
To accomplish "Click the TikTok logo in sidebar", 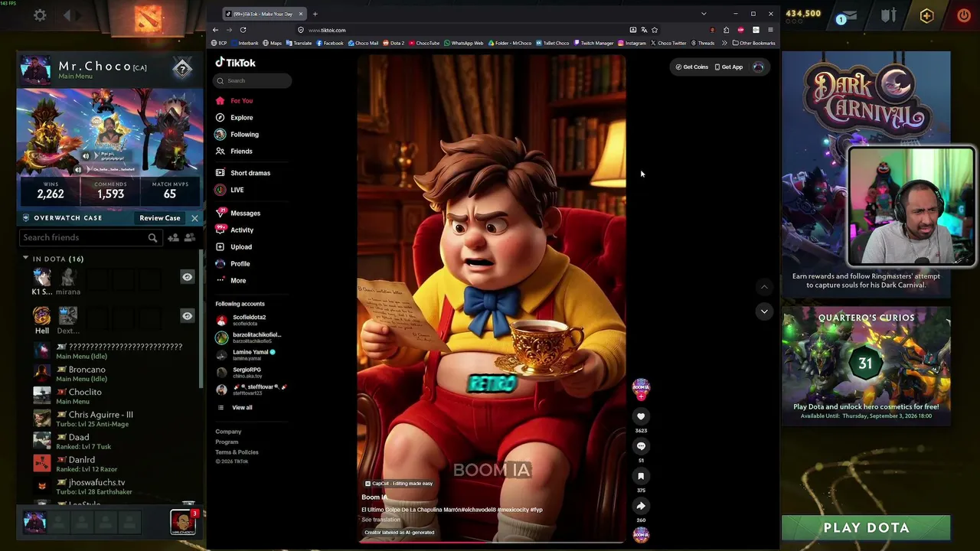I will coord(235,63).
